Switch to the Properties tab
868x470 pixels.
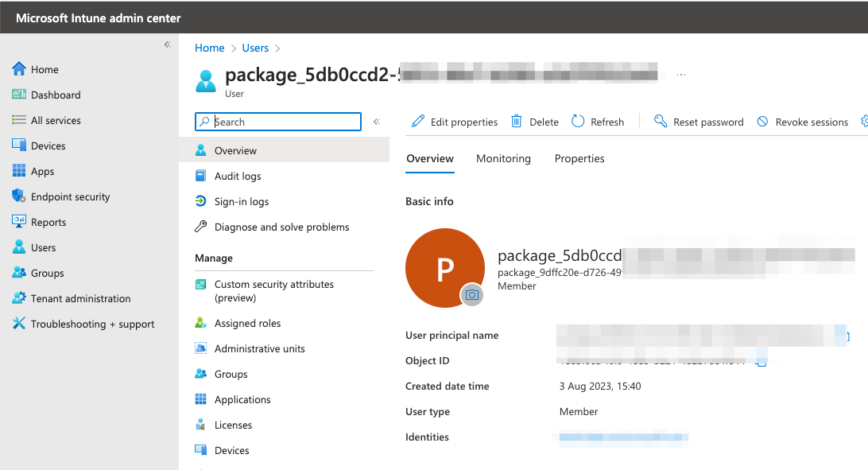(579, 158)
